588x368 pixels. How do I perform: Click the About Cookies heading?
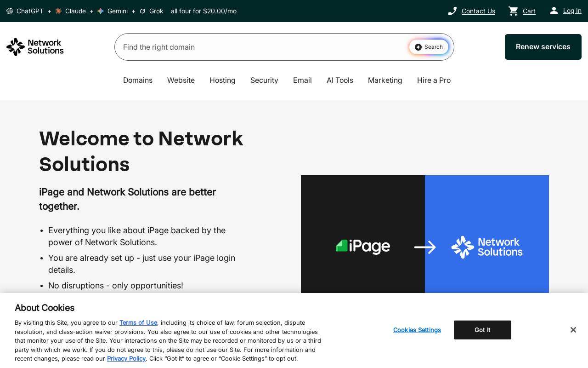(45, 308)
